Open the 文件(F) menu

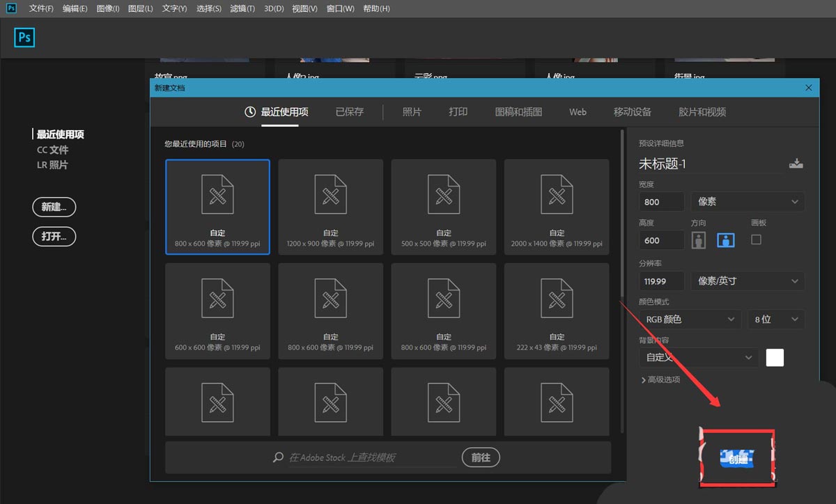[41, 9]
